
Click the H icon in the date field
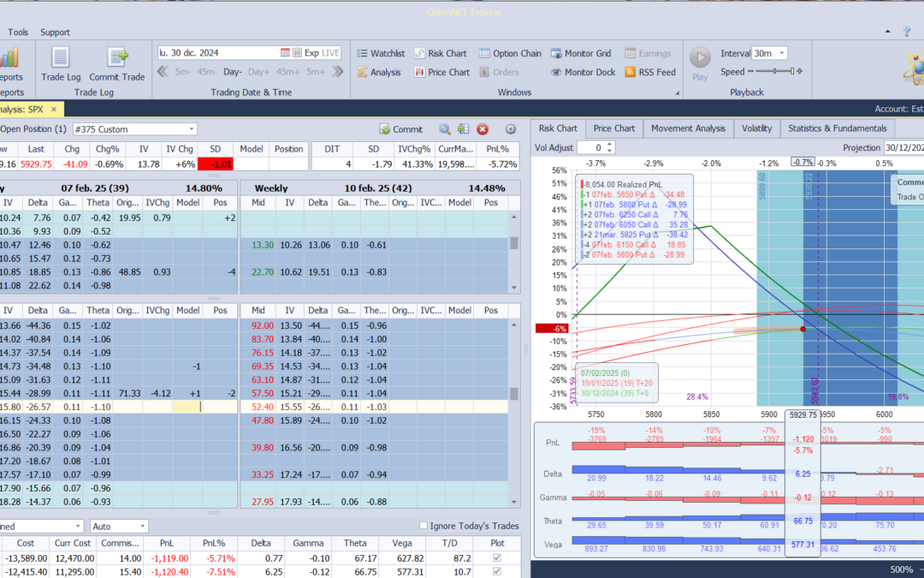pyautogui.click(x=297, y=52)
